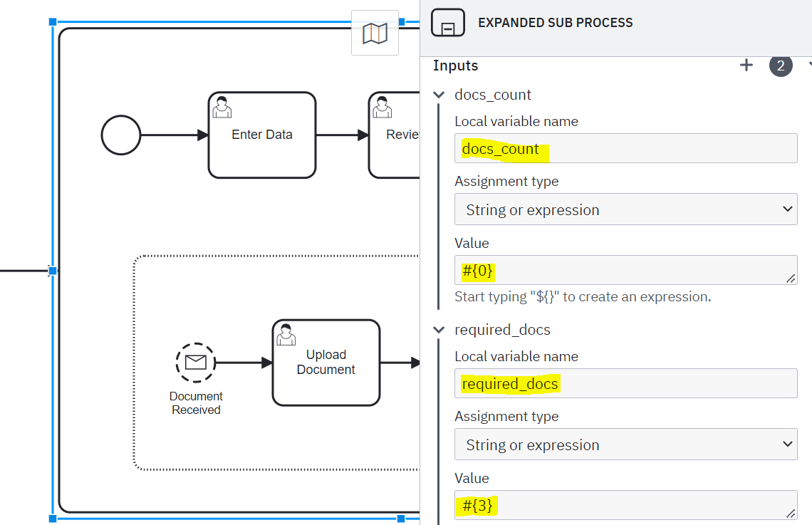The image size is (812, 525).
Task: Select the Enter Data user task
Action: [x=262, y=135]
